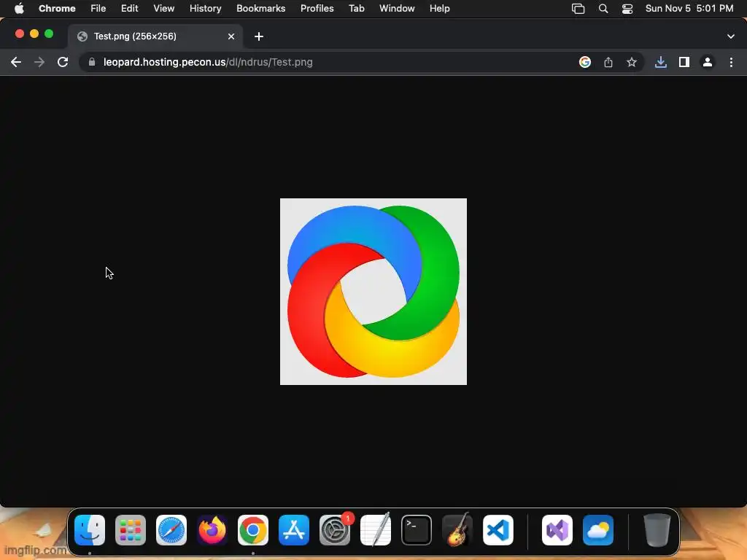This screenshot has height=560, width=747.
Task: Open Visual Studio purple icon in Dock
Action: click(x=557, y=530)
